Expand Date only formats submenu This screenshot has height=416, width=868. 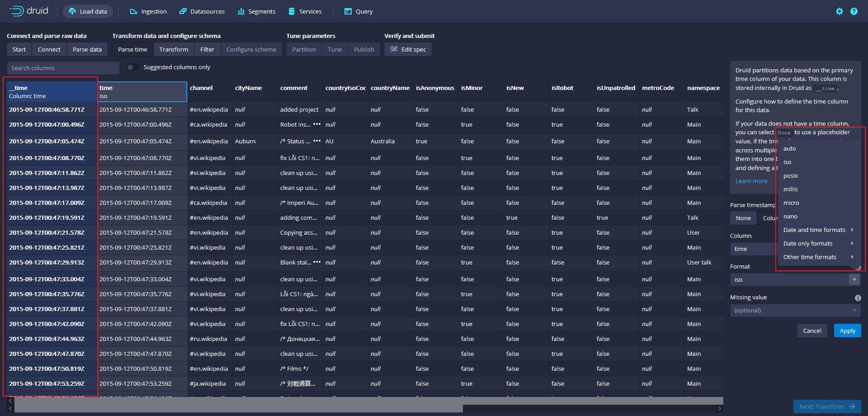[x=819, y=243]
